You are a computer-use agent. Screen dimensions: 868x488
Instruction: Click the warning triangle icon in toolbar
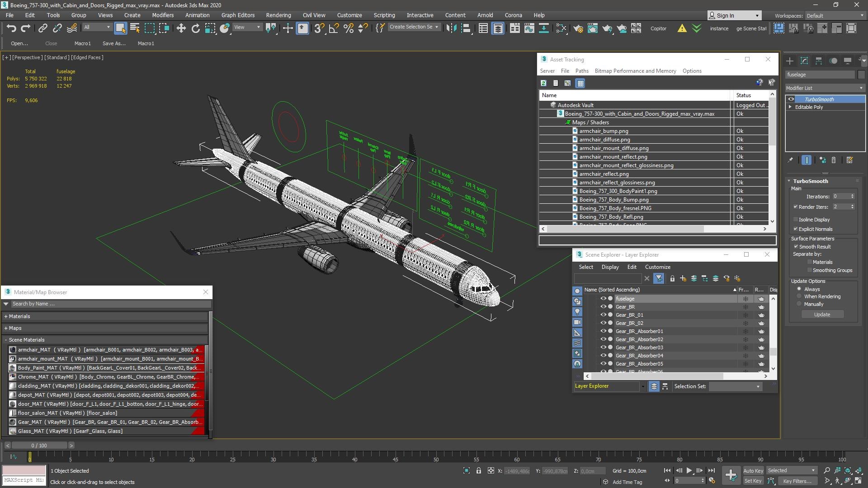[682, 28]
